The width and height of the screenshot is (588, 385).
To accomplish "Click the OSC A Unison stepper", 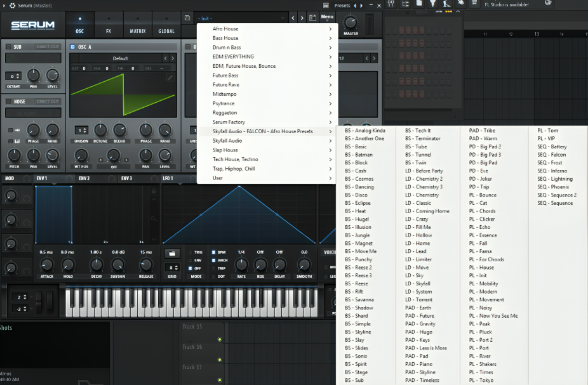I will point(81,130).
